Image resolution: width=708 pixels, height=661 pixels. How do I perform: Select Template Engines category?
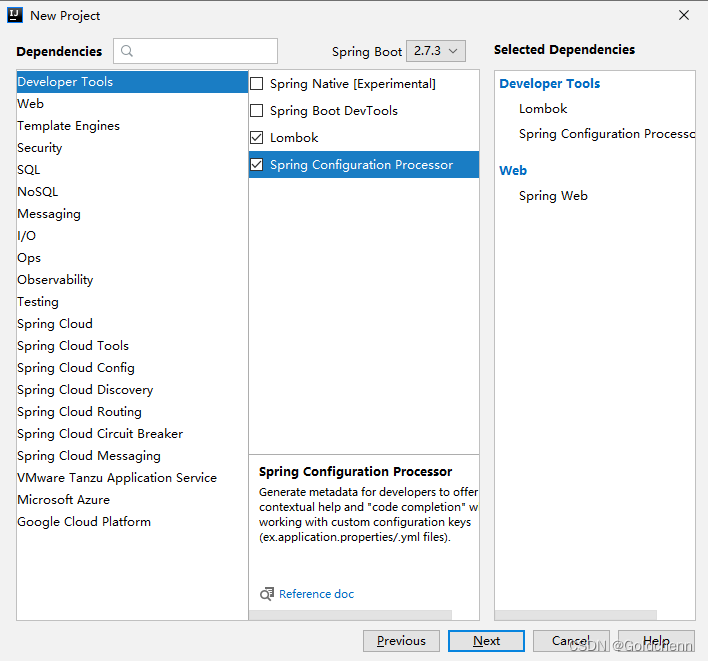tap(132, 126)
